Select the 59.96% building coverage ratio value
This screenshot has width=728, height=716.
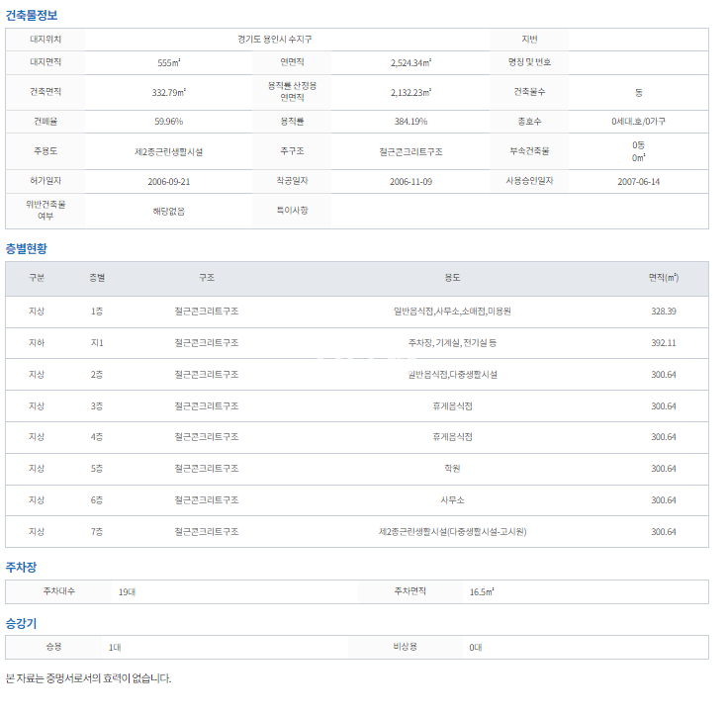pyautogui.click(x=168, y=121)
